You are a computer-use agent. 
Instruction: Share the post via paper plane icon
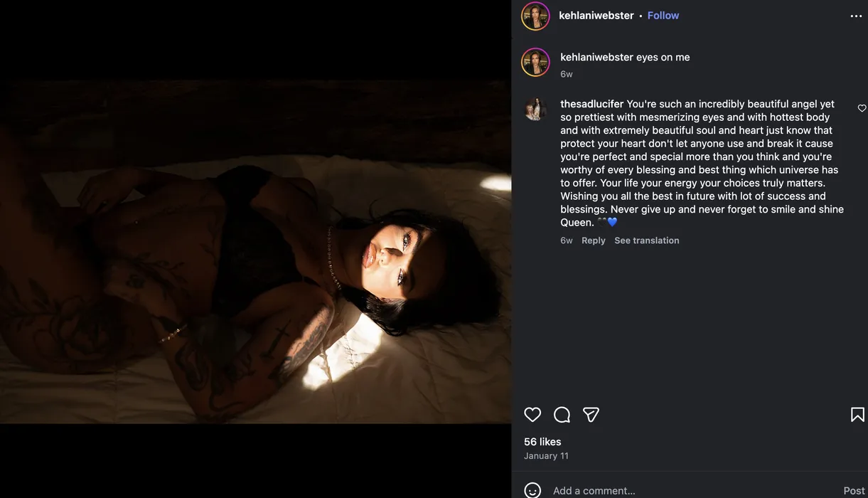(591, 415)
